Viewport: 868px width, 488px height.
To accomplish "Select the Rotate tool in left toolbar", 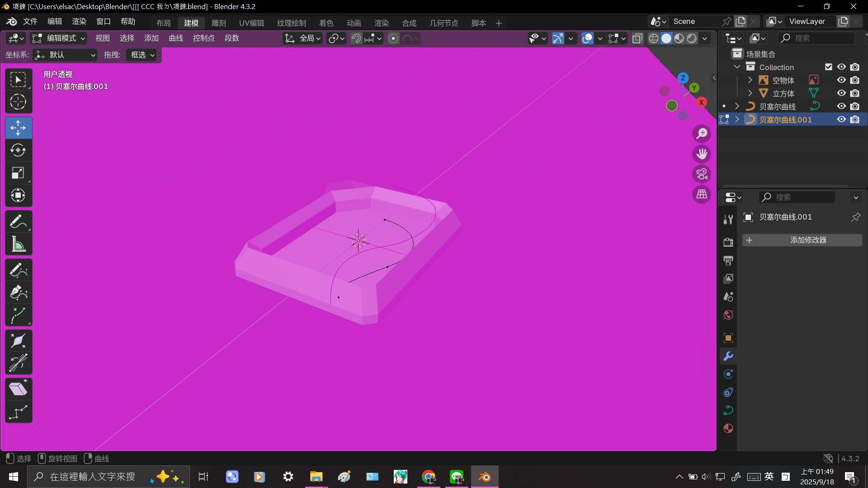I will pos(18,150).
